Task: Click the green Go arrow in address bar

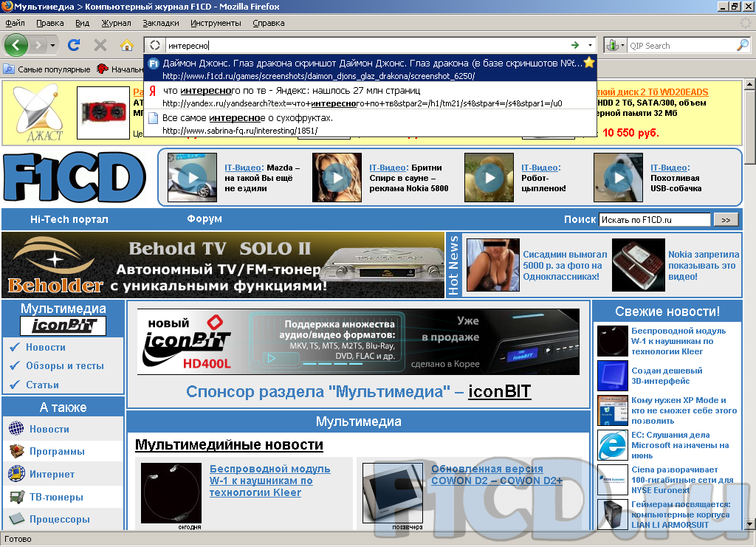Action: pyautogui.click(x=574, y=45)
